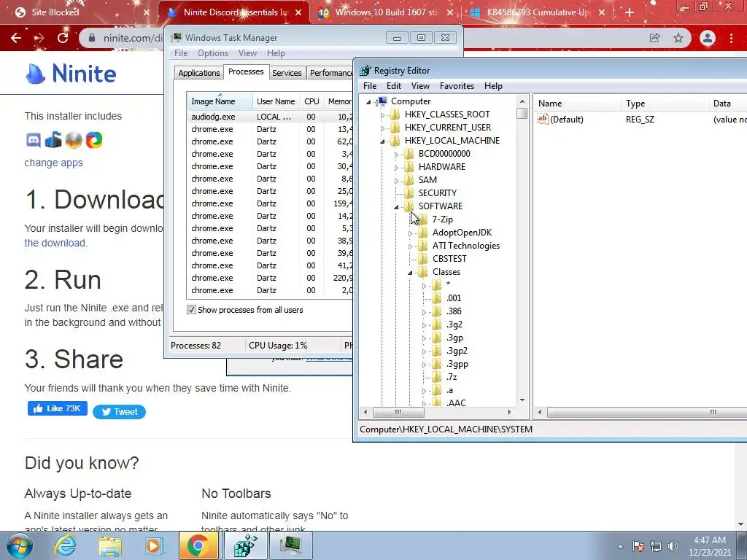Screen dimensions: 747x560
Task: Open the Windows Start orb
Action: pyautogui.click(x=19, y=545)
